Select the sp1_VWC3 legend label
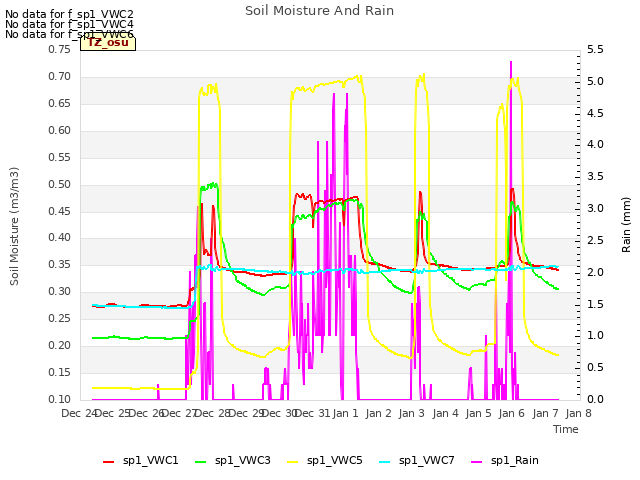The image size is (640, 480). pyautogui.click(x=242, y=460)
